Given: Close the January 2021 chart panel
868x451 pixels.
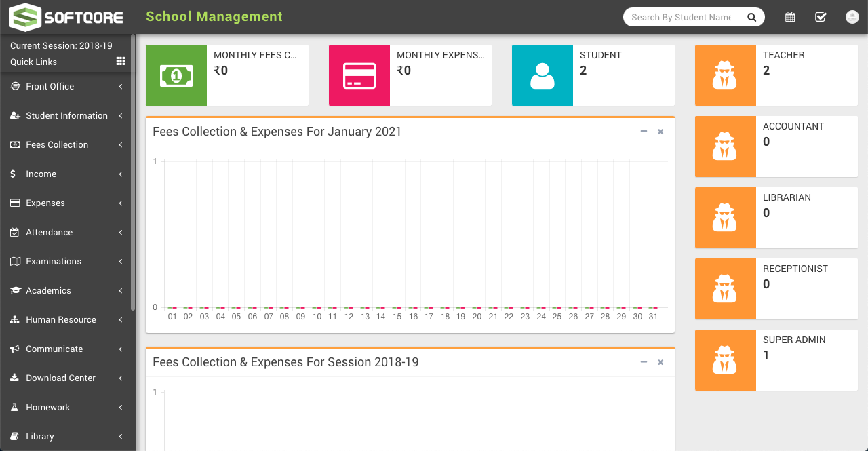Looking at the screenshot, I should coord(660,132).
